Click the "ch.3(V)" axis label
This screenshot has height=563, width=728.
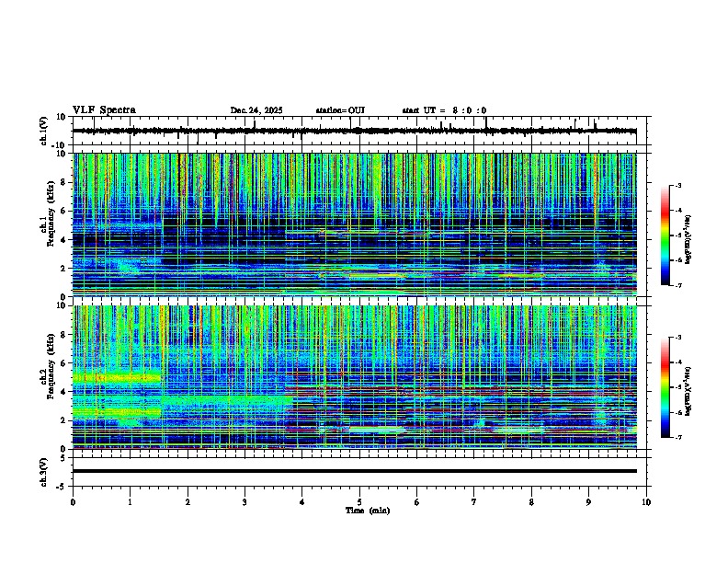(44, 472)
